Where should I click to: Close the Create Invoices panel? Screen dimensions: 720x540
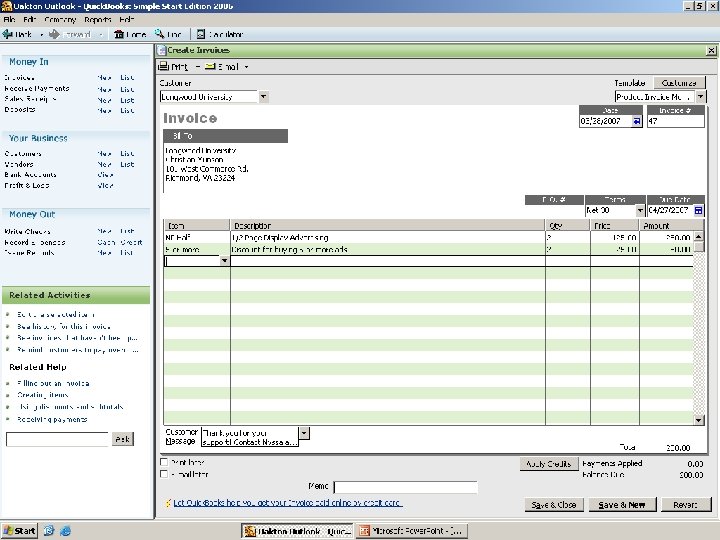tap(711, 51)
